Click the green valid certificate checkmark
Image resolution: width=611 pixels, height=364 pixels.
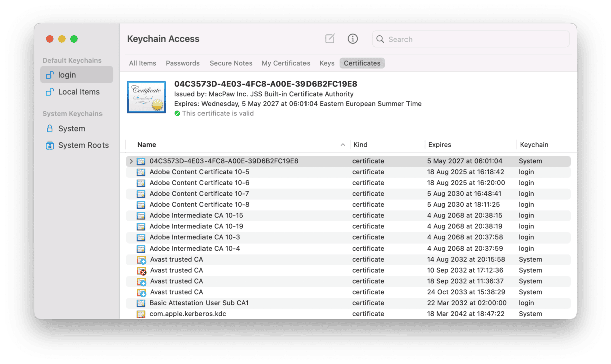(x=177, y=113)
